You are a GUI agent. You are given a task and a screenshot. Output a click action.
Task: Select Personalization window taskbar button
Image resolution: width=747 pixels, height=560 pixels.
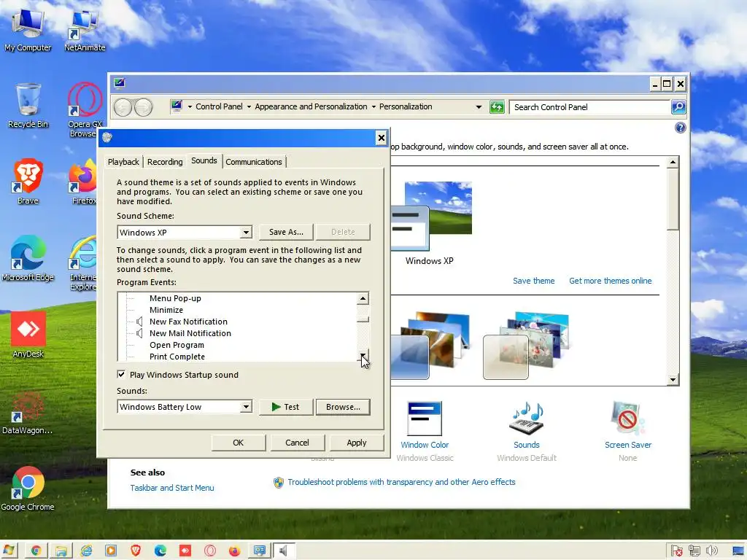click(x=259, y=551)
